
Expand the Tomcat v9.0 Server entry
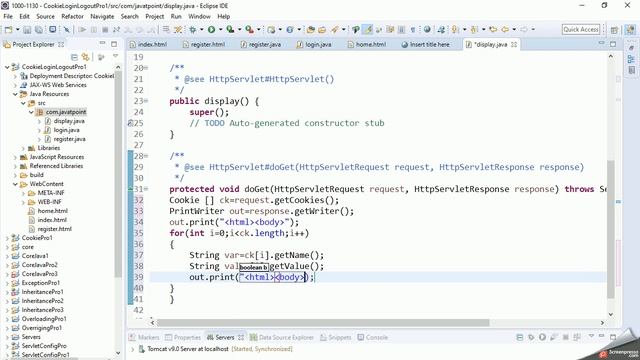coord(132,349)
